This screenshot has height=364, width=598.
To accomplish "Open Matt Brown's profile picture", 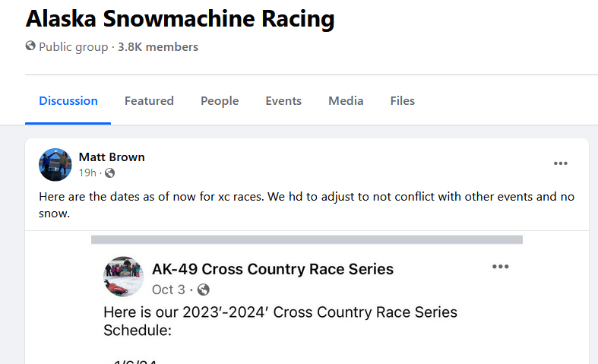I will [x=55, y=164].
